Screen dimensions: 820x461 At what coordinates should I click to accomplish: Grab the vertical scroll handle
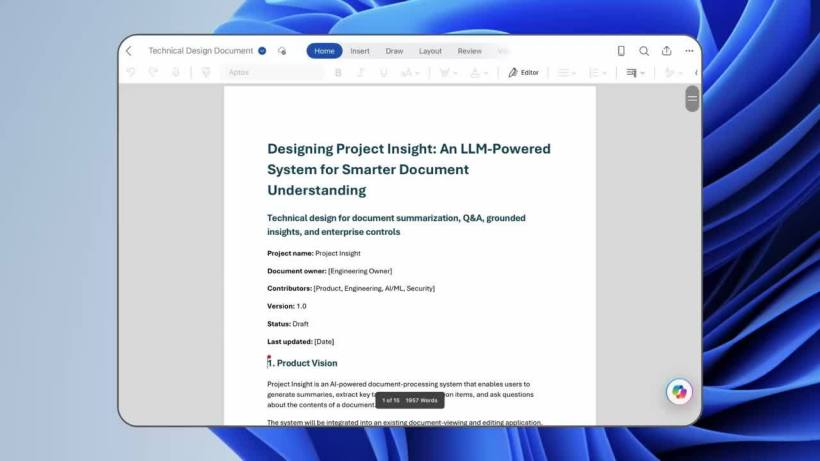point(692,98)
